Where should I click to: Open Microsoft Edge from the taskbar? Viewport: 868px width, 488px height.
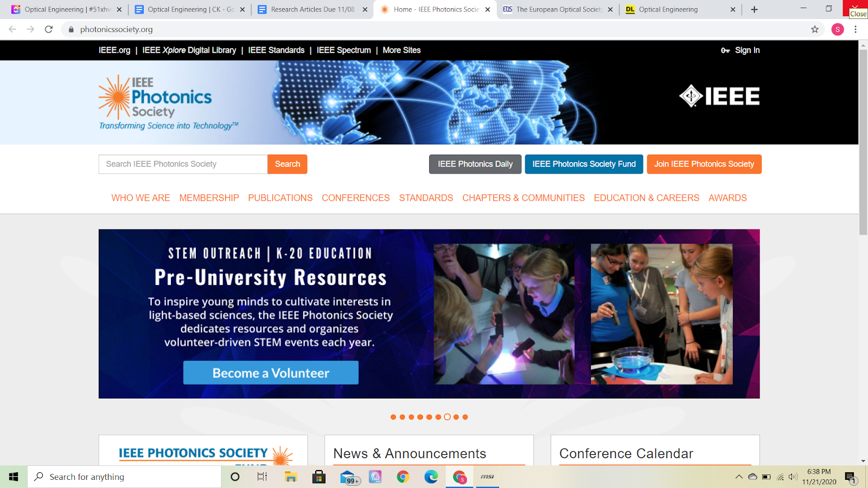click(x=431, y=477)
